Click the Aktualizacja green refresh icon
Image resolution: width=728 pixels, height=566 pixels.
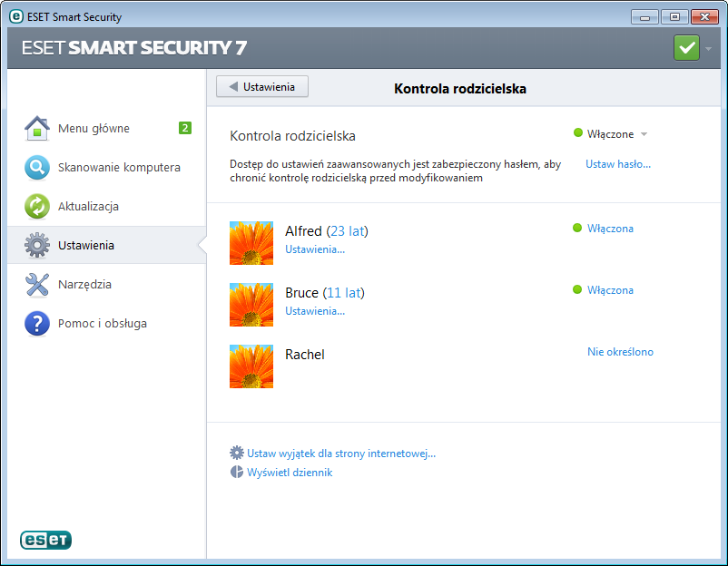[37, 206]
